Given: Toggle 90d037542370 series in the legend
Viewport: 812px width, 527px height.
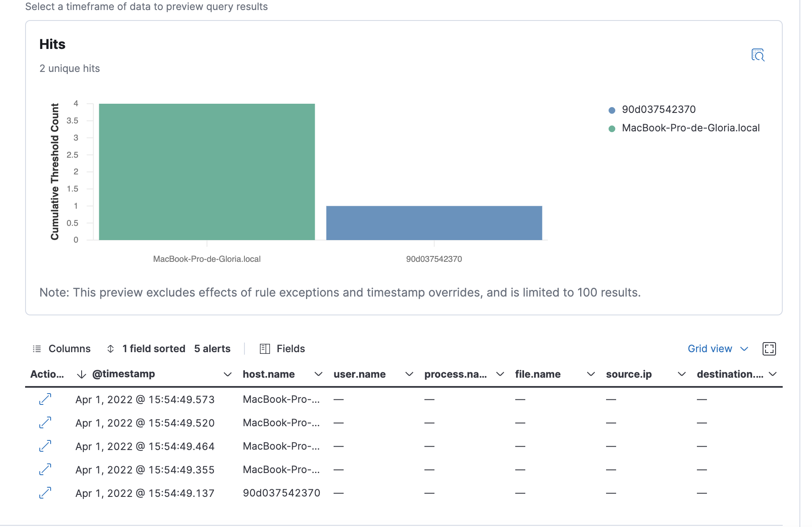Looking at the screenshot, I should (658, 109).
